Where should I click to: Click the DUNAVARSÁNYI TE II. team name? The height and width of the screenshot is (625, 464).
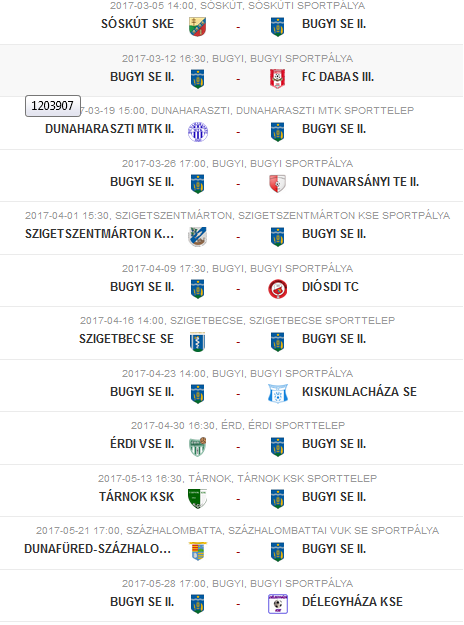360,182
